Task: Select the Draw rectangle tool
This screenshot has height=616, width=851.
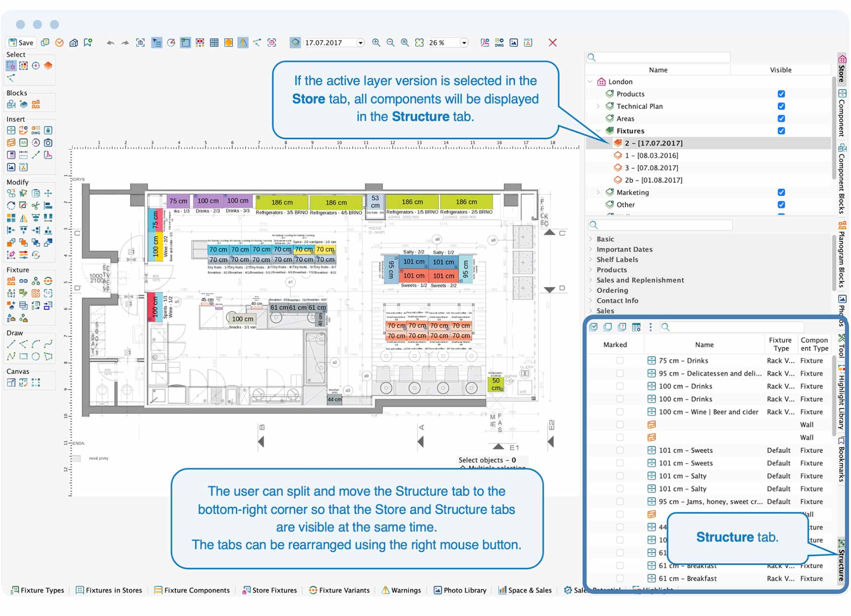Action: tap(23, 356)
